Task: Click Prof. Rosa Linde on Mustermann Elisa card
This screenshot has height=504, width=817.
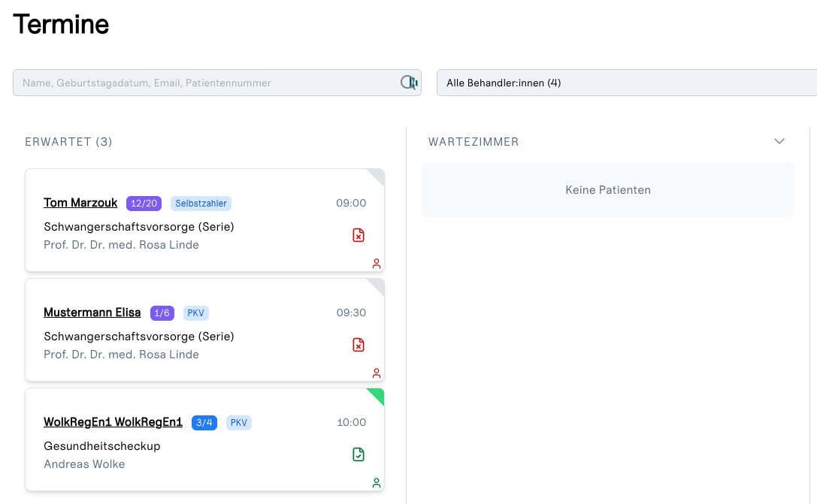Action: [122, 354]
